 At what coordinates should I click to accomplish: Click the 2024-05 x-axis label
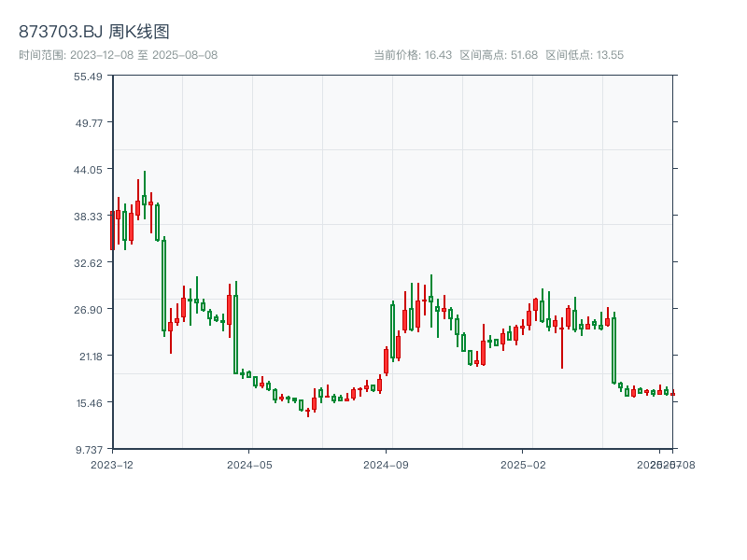coord(249,465)
